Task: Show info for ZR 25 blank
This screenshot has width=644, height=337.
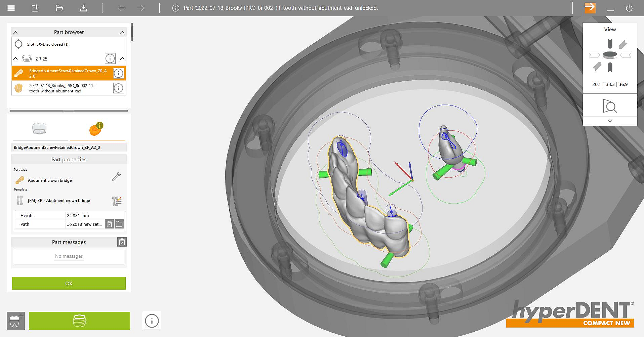Action: (110, 58)
